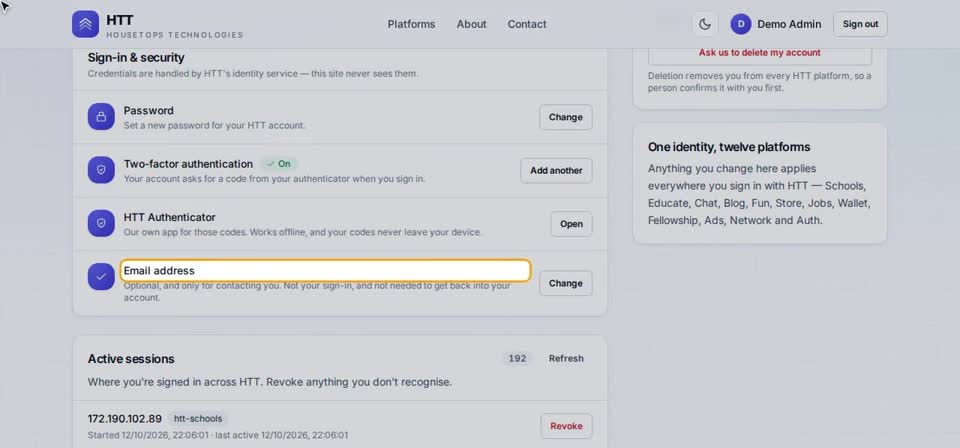Click the htt-schools platform tag
The height and width of the screenshot is (448, 960).
[198, 419]
